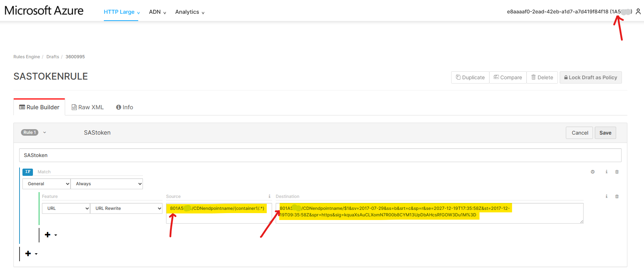Switch to Raw XML tab
The image size is (644, 271).
click(x=88, y=107)
